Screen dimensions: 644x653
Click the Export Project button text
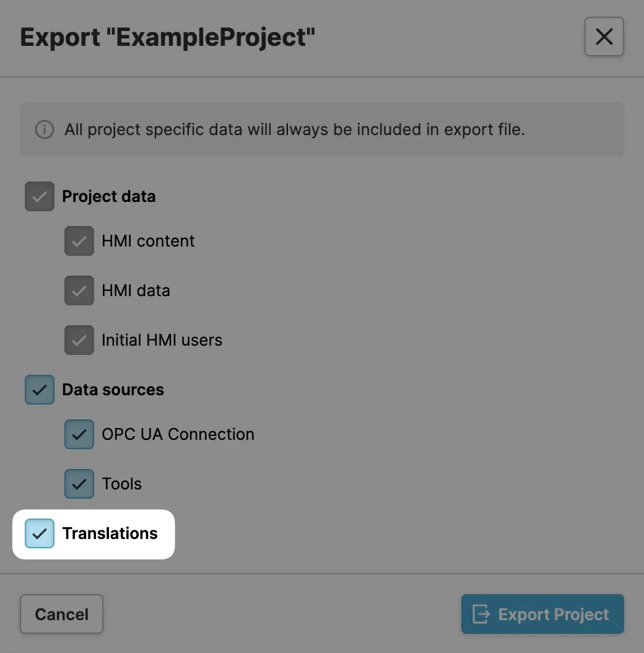pyautogui.click(x=554, y=615)
